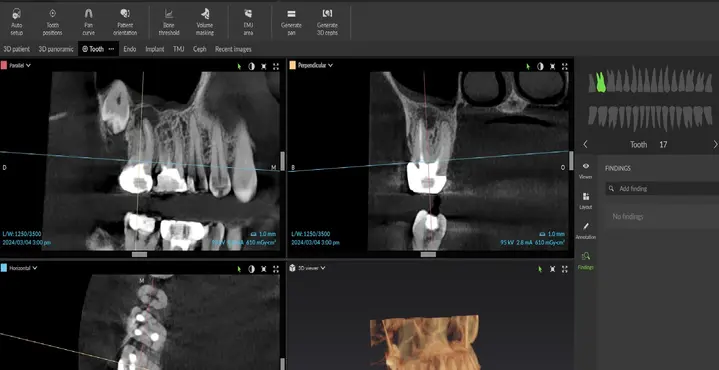The image size is (719, 370).
Task: Click the Perpendicular view vertical slice slider
Action: [x=571, y=161]
